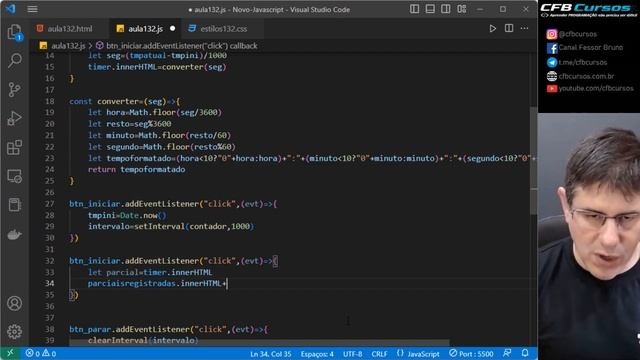The width and height of the screenshot is (640, 360).
Task: Click line number 34 in the gutter
Action: click(49, 283)
